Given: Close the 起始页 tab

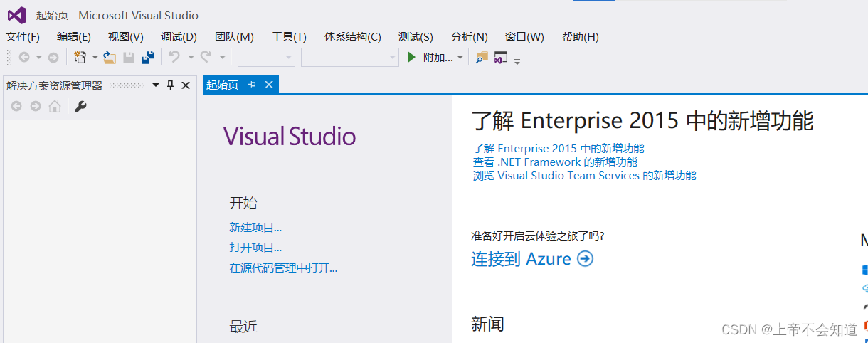Looking at the screenshot, I should pos(269,85).
